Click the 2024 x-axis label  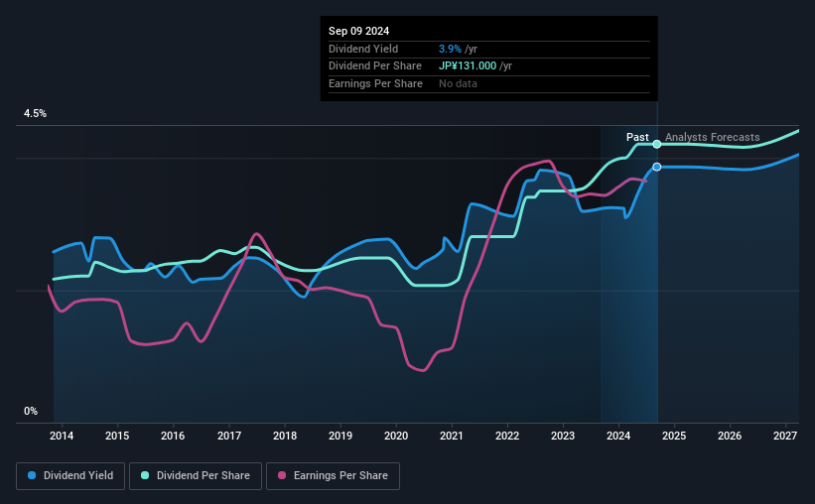pos(618,436)
